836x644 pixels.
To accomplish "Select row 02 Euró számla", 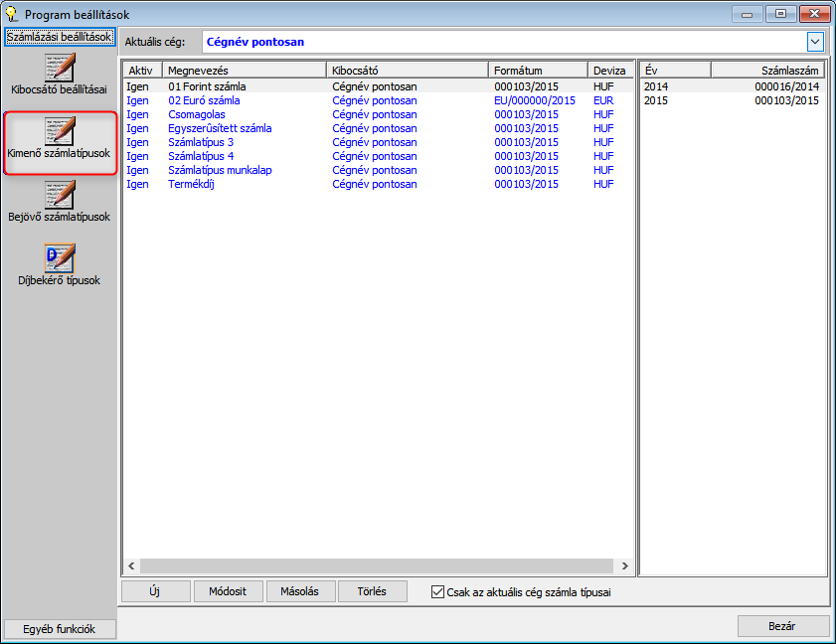I will pyautogui.click(x=378, y=100).
